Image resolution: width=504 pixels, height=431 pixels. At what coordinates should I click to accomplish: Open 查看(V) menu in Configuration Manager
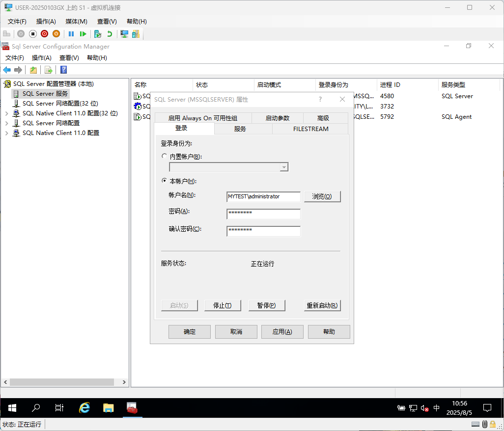(x=69, y=58)
